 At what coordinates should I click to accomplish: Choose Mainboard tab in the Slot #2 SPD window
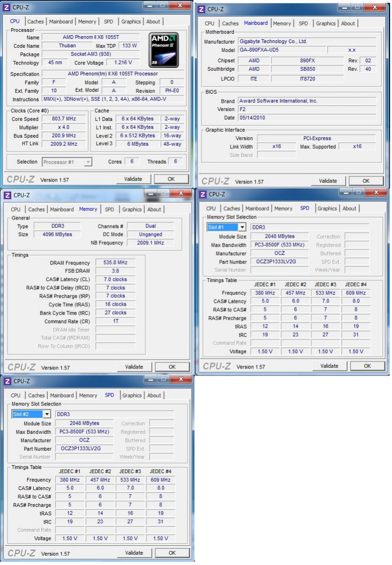tap(62, 396)
